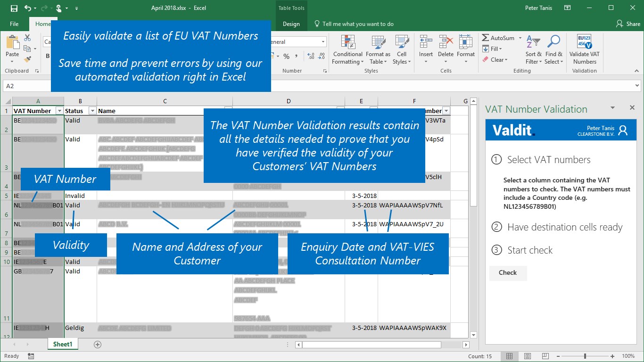Image resolution: width=644 pixels, height=362 pixels.
Task: Open Find & Select menu
Action: coord(553,50)
